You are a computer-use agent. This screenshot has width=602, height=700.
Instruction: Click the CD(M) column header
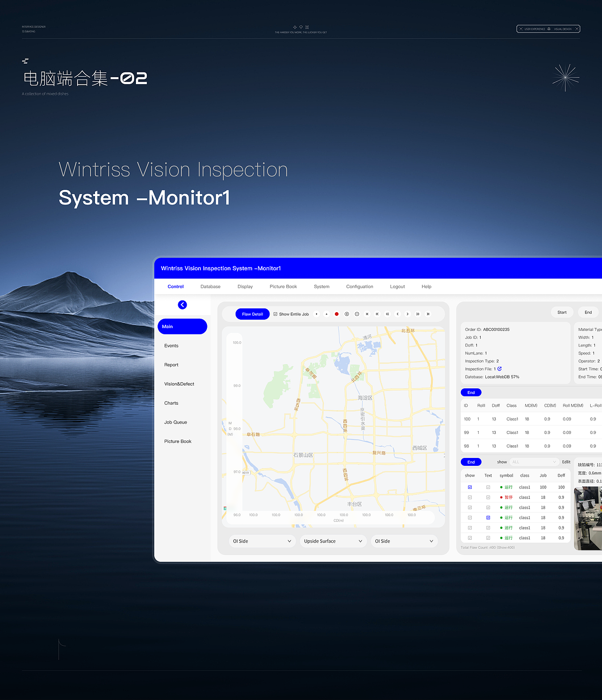tap(550, 406)
